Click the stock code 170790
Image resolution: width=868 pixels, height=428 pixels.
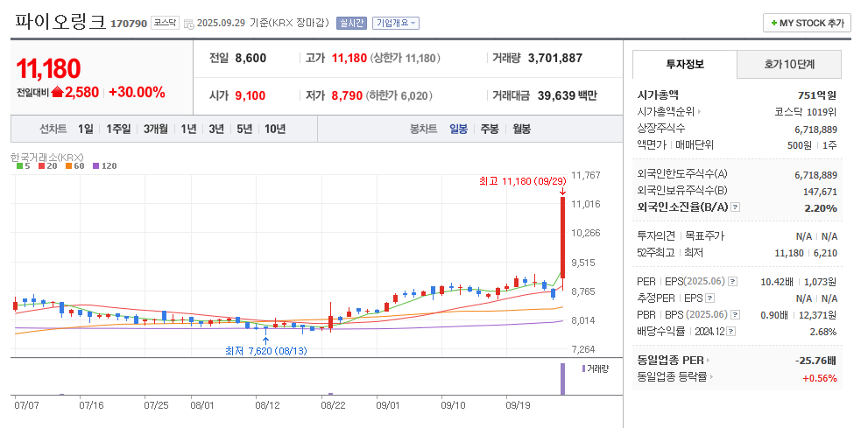tap(129, 24)
